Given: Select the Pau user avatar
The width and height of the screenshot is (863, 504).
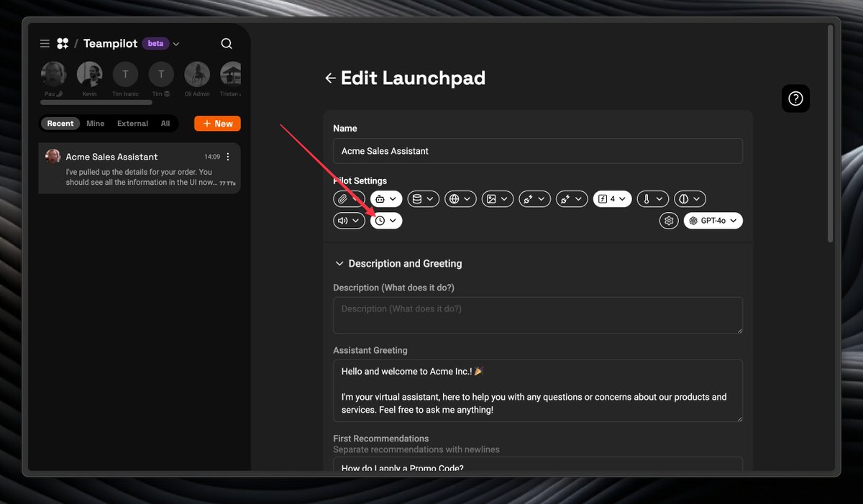Looking at the screenshot, I should tap(54, 74).
